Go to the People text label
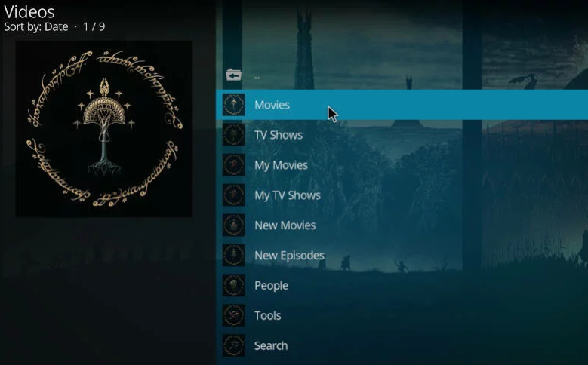 (271, 286)
